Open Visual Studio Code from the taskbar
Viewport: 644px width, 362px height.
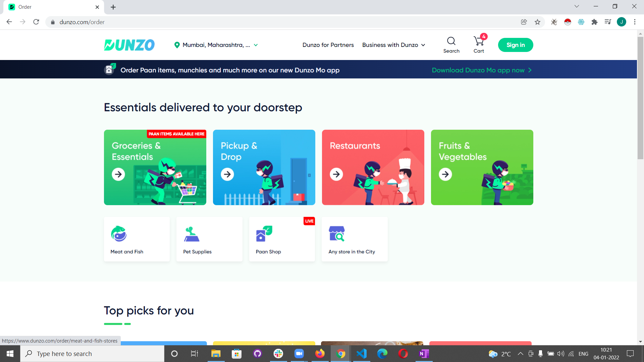[361, 354]
